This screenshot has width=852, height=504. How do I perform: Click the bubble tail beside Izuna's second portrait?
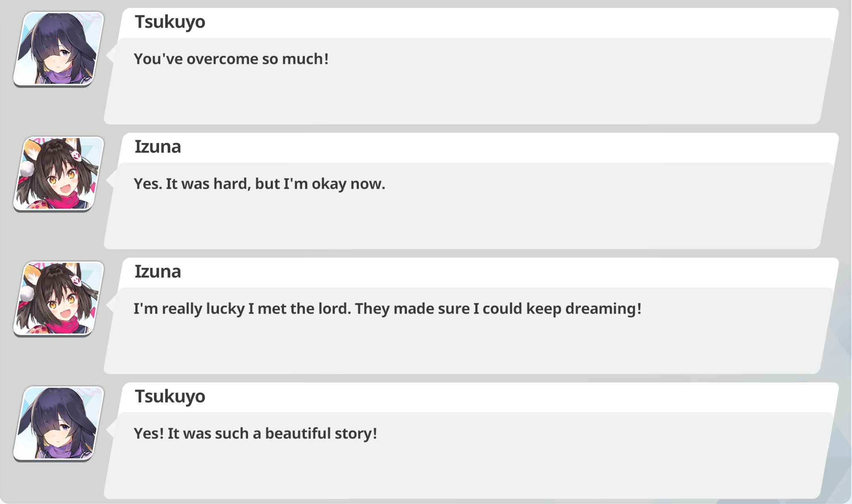[x=110, y=305]
